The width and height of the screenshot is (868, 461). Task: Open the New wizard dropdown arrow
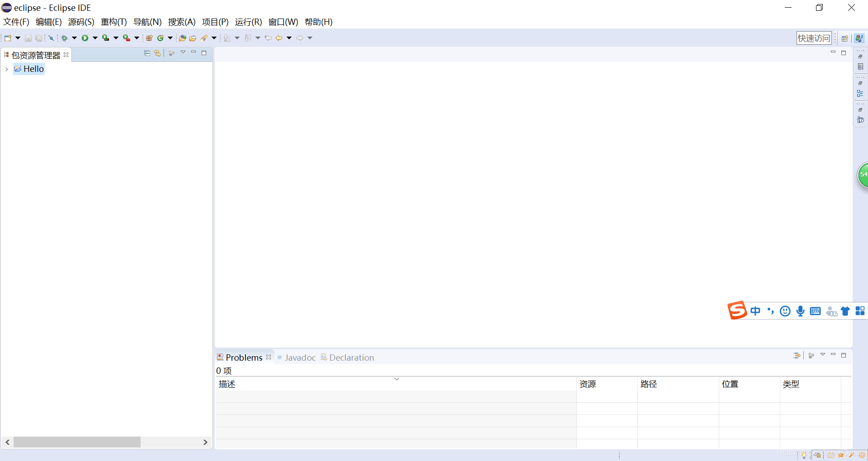click(18, 38)
